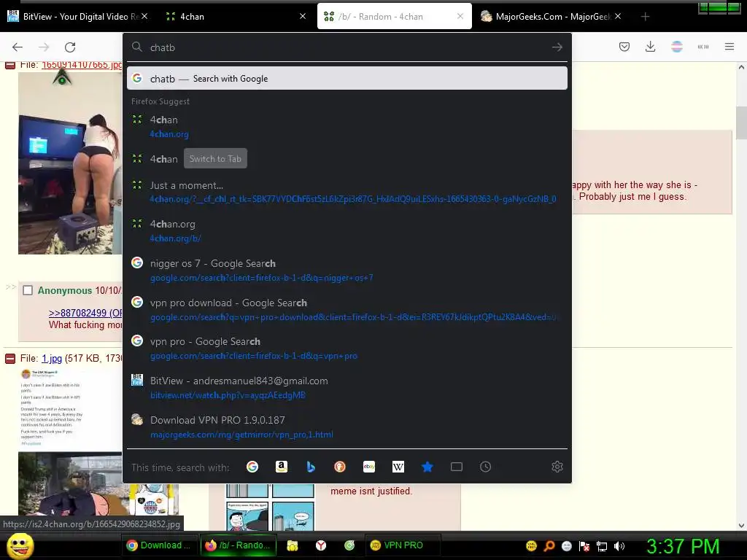The height and width of the screenshot is (560, 747).
Task: Open the Save to Pocket icon
Action: (624, 47)
